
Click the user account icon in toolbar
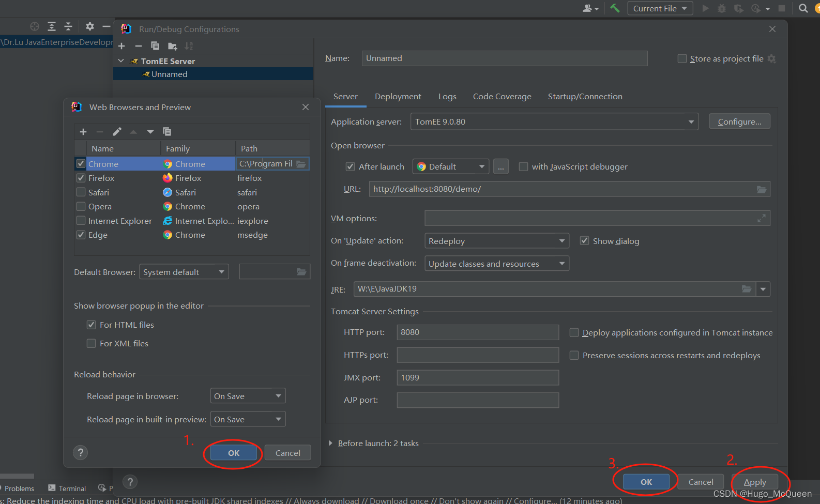coord(590,8)
